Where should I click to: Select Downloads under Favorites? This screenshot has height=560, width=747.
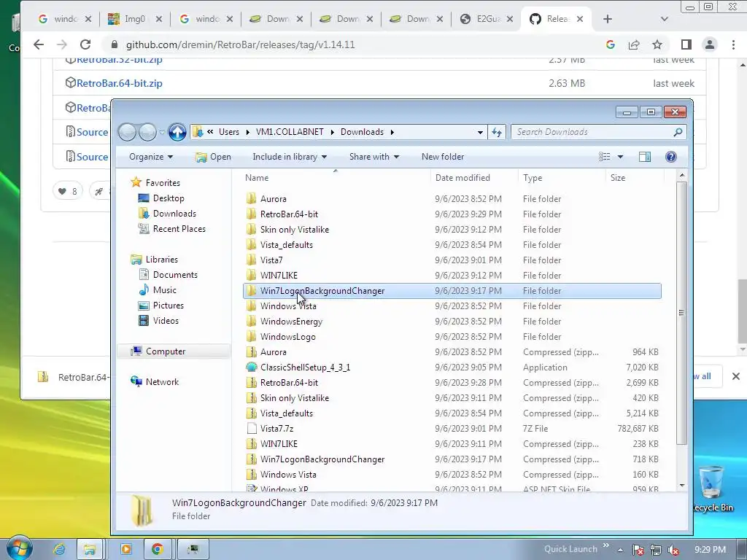click(174, 214)
